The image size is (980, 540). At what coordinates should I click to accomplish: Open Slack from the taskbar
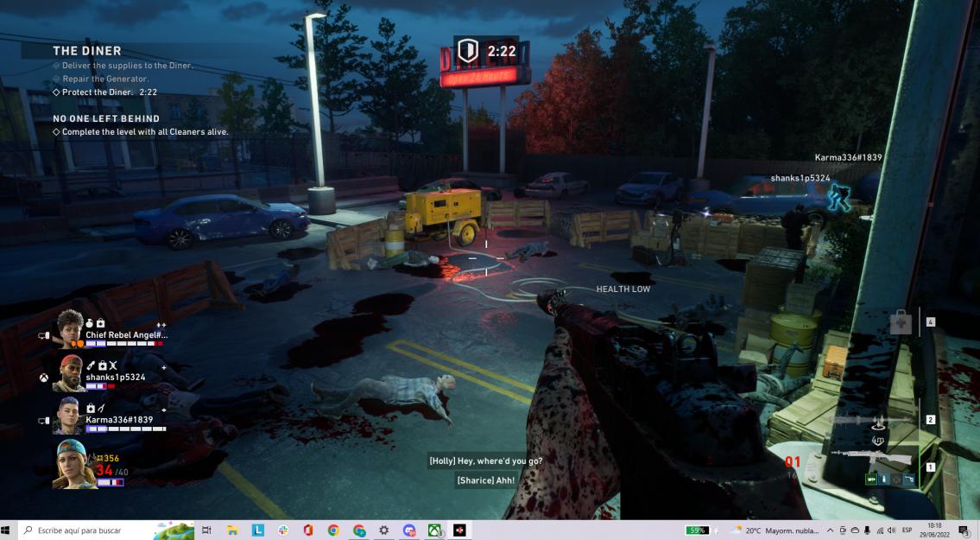[283, 530]
